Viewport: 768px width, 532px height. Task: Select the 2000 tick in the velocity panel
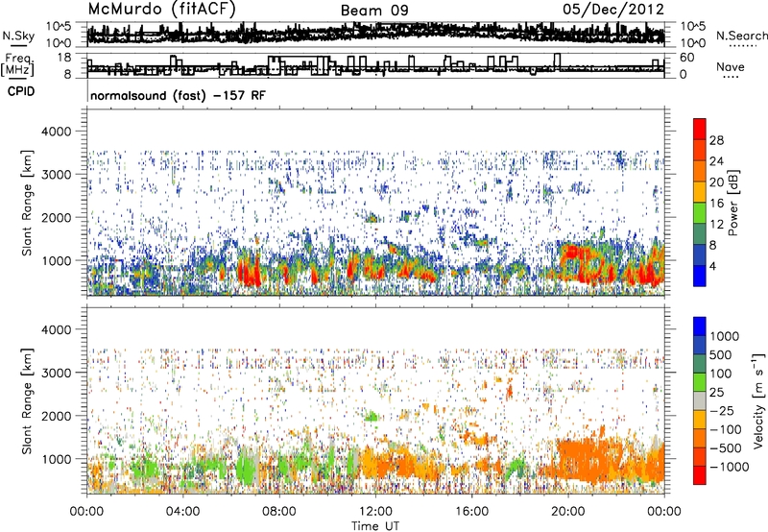coord(57,416)
